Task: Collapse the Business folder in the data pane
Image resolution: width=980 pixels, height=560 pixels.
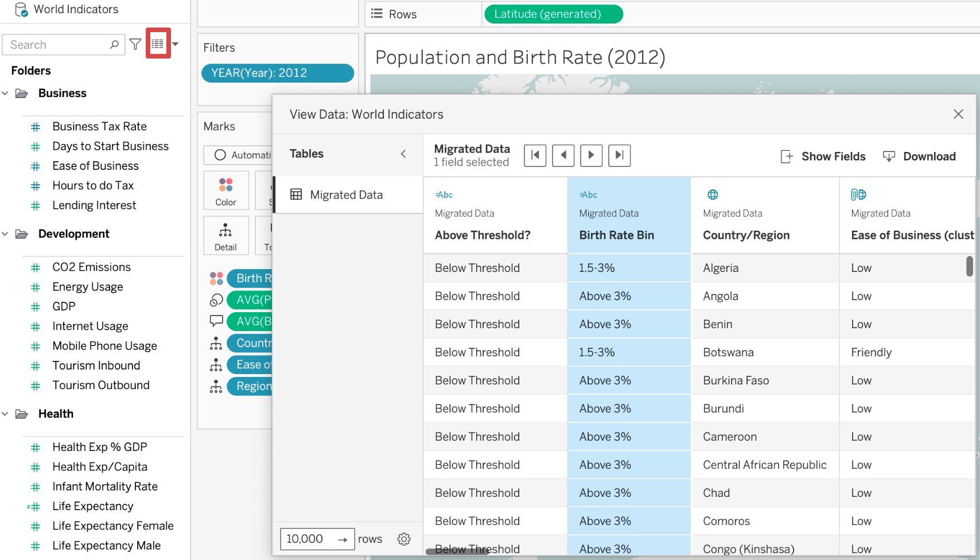Action: tap(6, 93)
